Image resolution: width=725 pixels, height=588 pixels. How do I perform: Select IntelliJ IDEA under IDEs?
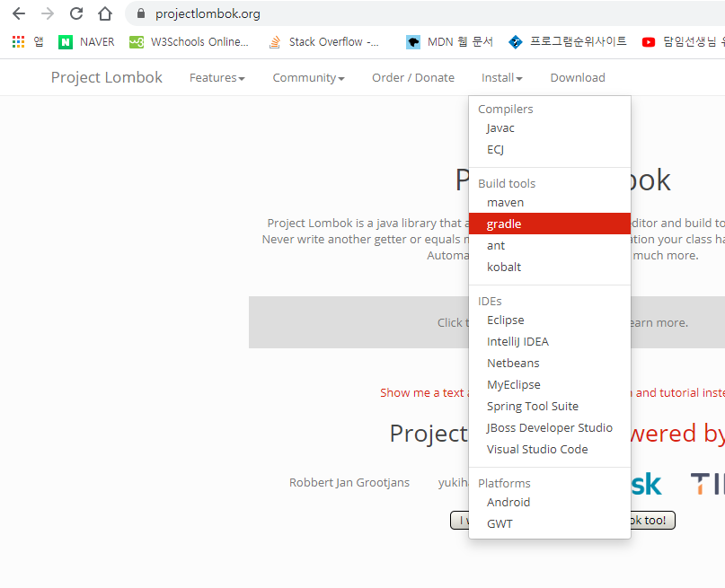[550, 341]
